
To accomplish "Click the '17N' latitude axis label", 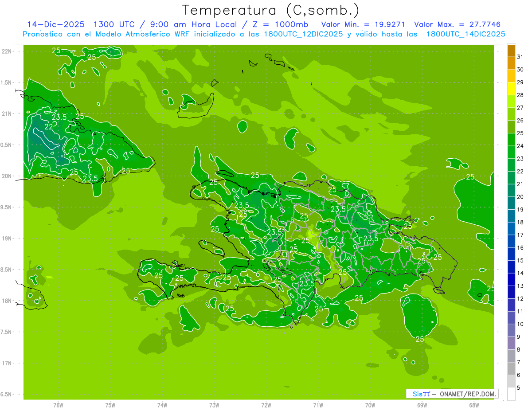I will tap(7, 363).
